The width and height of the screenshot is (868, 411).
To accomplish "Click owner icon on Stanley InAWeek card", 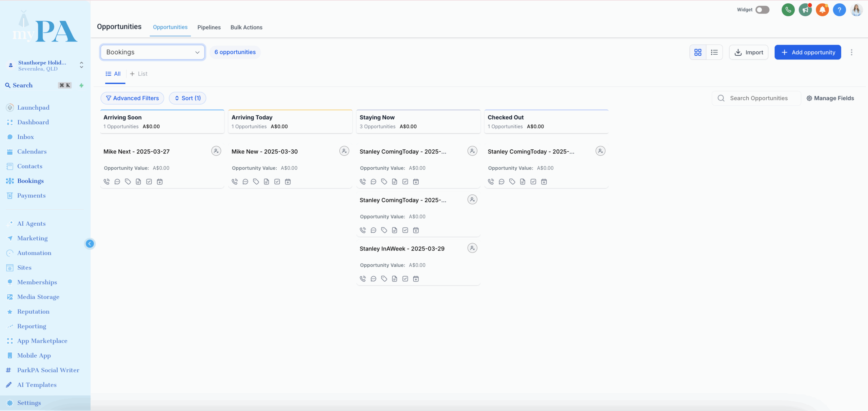I will click(x=472, y=248).
